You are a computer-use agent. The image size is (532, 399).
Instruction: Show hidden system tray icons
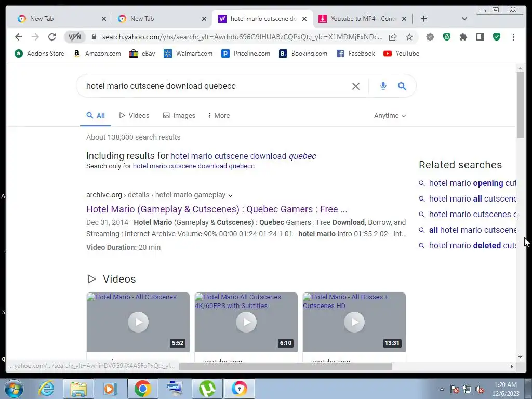442,389
